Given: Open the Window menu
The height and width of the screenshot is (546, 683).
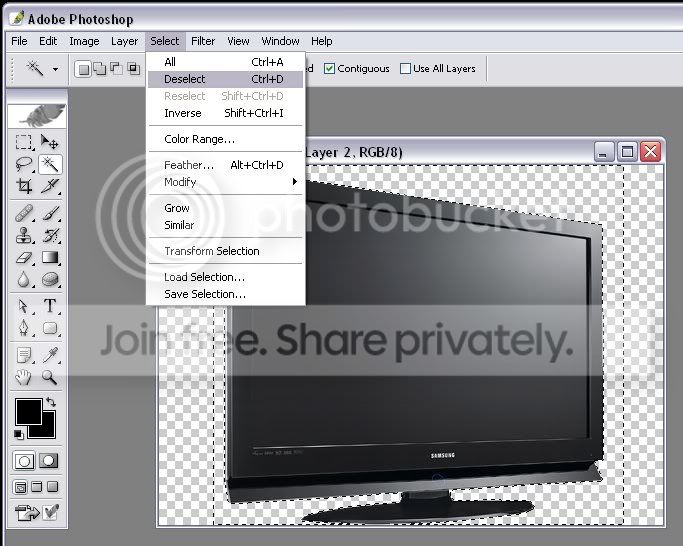Looking at the screenshot, I should (280, 41).
